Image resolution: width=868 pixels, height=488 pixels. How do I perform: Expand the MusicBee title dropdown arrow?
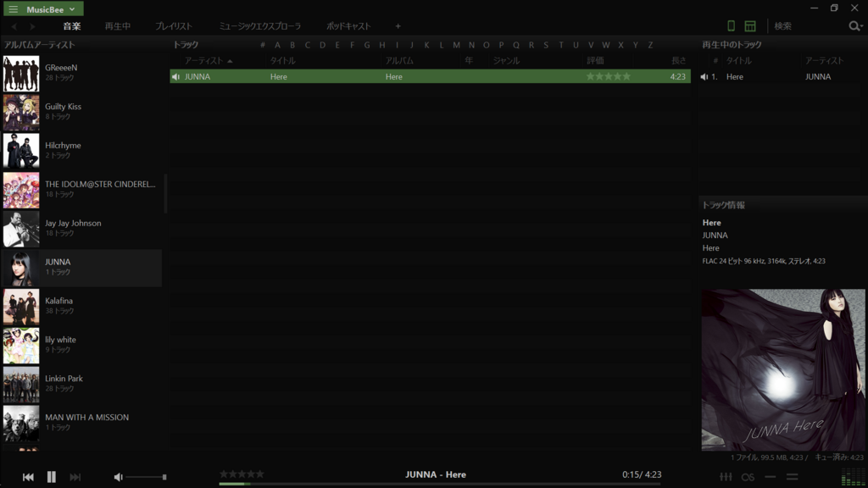point(72,9)
